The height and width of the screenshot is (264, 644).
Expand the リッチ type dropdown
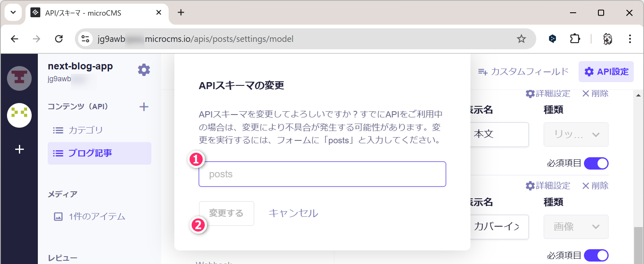pyautogui.click(x=576, y=135)
